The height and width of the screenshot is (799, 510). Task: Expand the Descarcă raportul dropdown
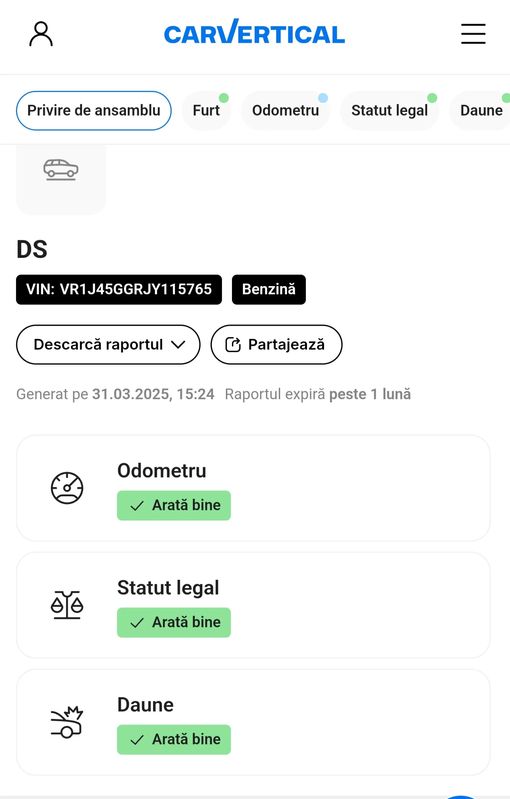coord(108,344)
